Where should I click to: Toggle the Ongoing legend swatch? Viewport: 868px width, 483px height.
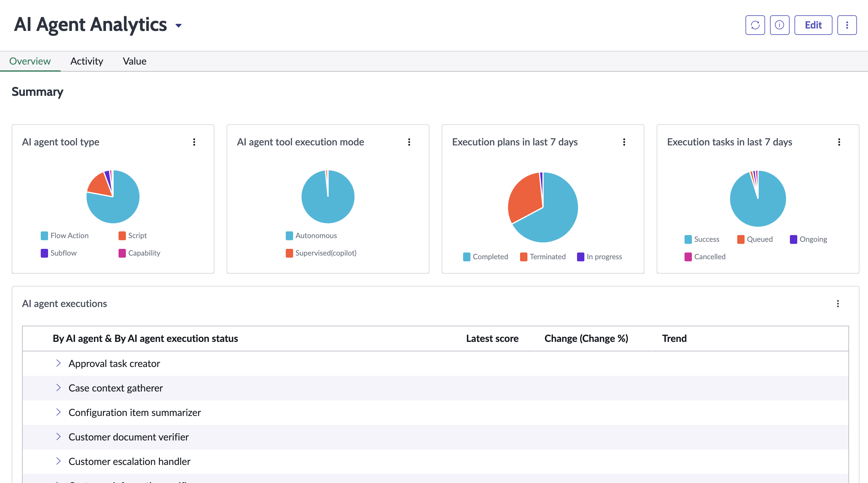point(794,239)
